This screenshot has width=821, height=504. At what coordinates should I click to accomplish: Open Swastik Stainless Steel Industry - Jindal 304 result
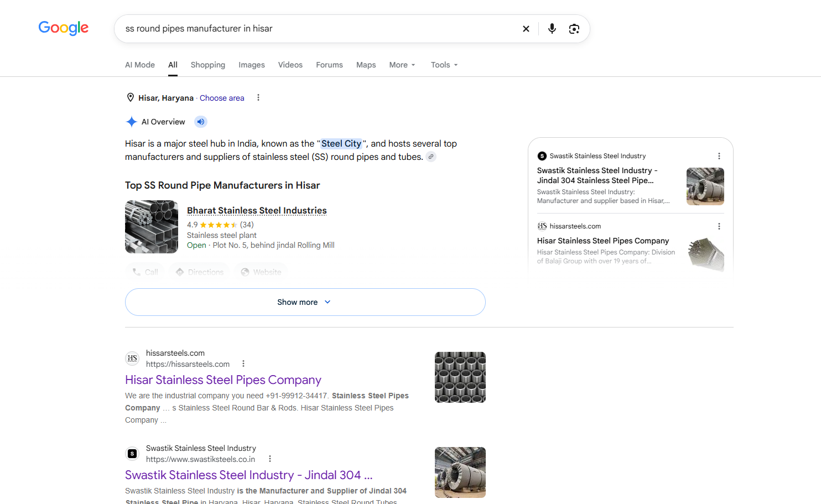tap(249, 475)
